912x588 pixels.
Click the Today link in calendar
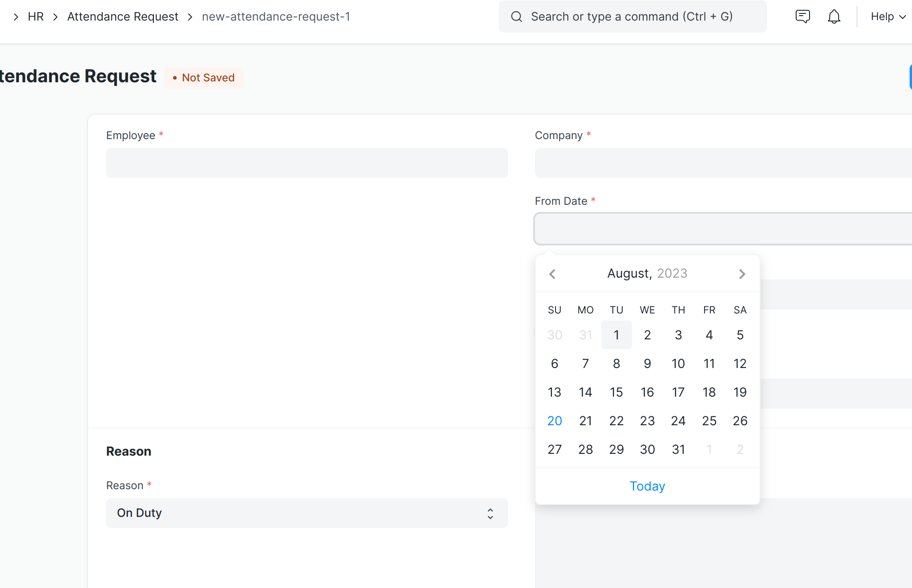647,486
